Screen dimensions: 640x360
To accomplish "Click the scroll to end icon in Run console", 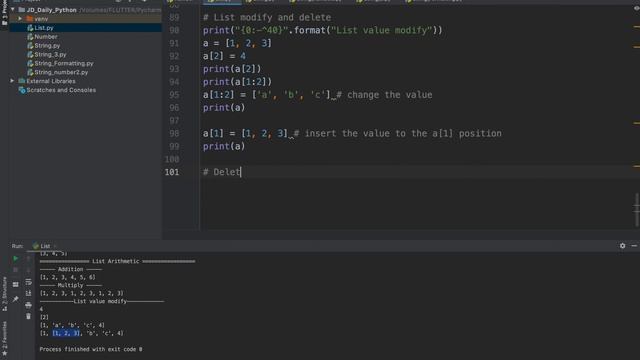I will (28, 293).
